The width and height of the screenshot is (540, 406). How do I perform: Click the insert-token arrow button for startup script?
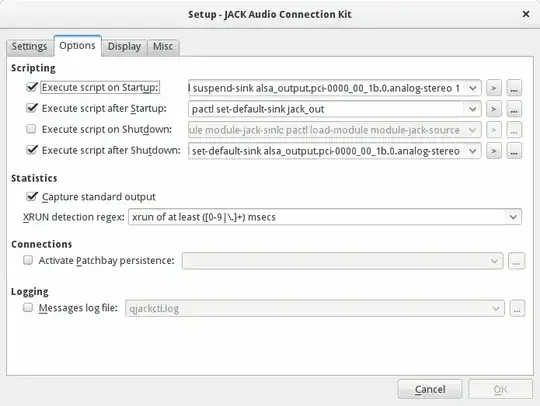(x=494, y=88)
